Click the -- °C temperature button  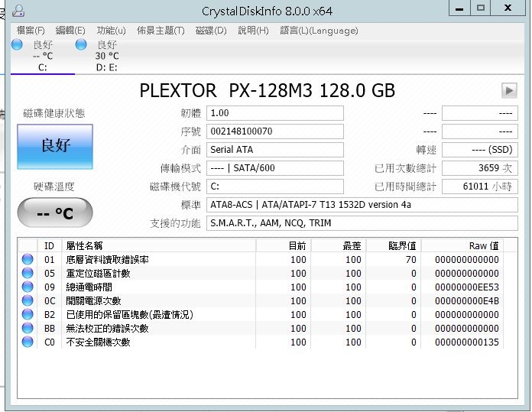[x=55, y=212]
